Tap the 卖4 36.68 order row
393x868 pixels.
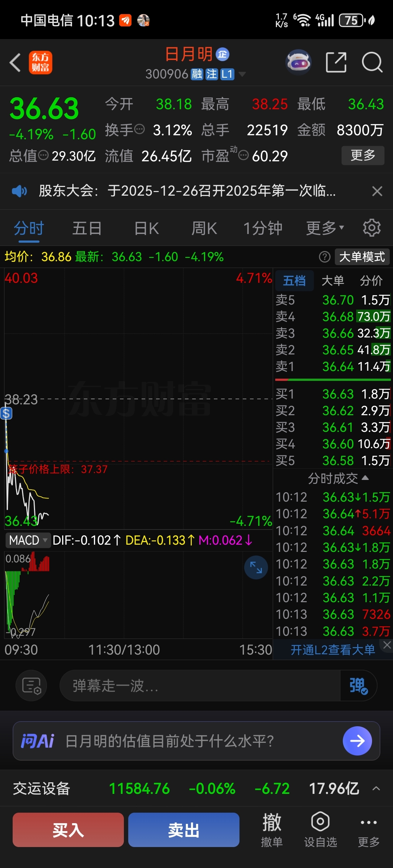click(x=333, y=316)
